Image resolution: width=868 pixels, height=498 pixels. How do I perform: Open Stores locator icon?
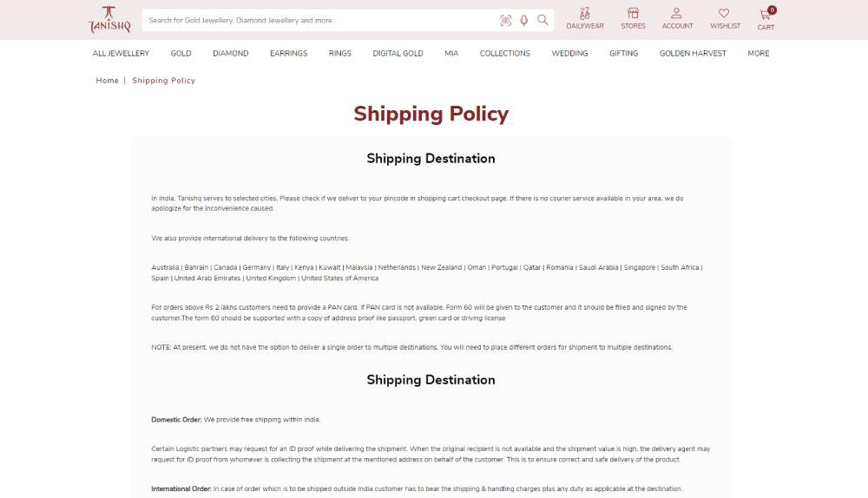(633, 18)
